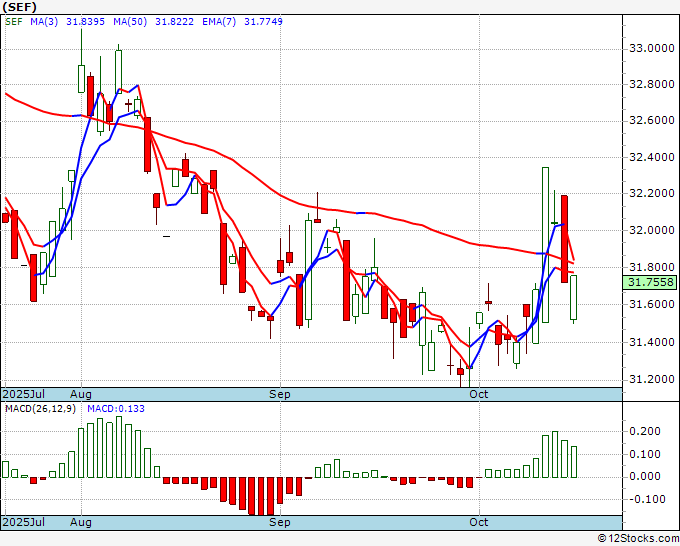Select the EMA(7) legend label
The width and height of the screenshot is (680, 546).
(219, 22)
